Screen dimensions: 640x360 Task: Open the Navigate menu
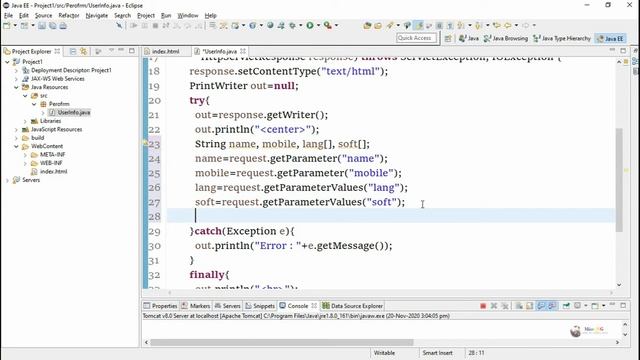pos(97,16)
